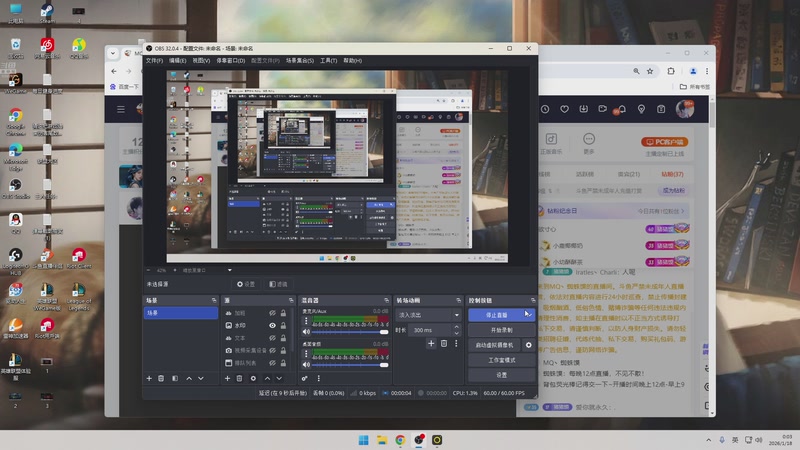This screenshot has height=450, width=800.
Task: Mute the 桌面音频 speaker icon
Action: [x=306, y=364]
